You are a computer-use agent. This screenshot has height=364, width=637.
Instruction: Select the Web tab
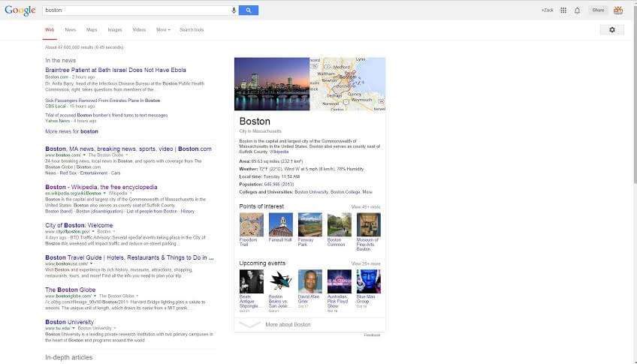(x=50, y=29)
